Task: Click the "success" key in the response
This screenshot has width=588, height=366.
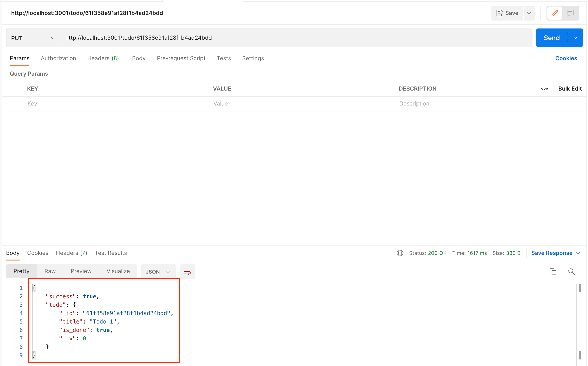Action: (61, 296)
